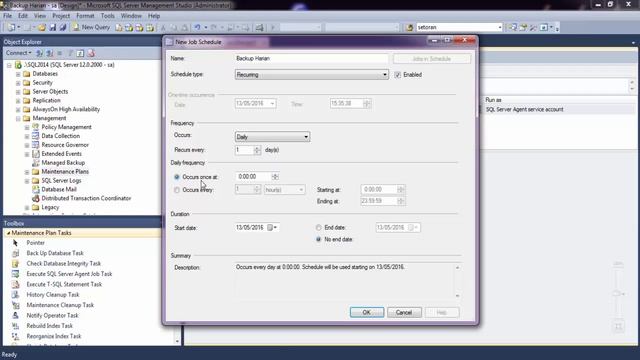
Task: Expand the Replication node
Action: pos(18,101)
